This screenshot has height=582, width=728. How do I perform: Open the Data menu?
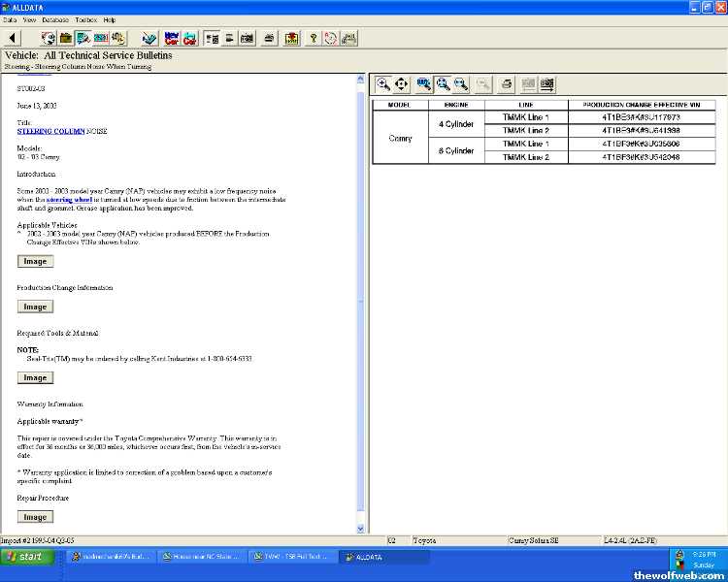coord(10,19)
